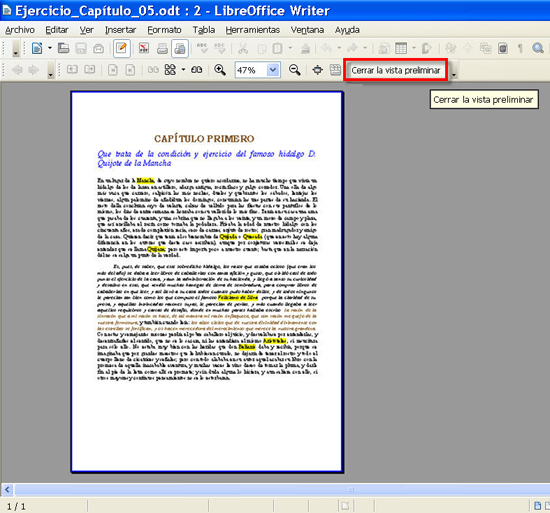Toggle the Full Screen preview icon
This screenshot has height=513, width=550.
pos(317,70)
